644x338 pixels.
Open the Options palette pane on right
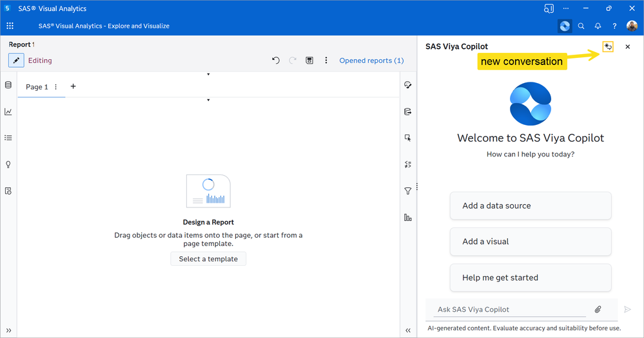click(408, 85)
